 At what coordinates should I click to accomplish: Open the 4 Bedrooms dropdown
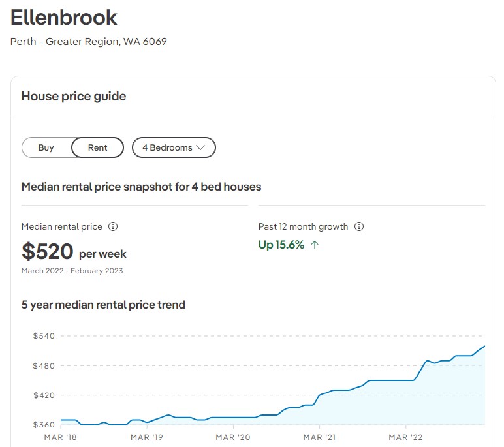pyautogui.click(x=174, y=148)
